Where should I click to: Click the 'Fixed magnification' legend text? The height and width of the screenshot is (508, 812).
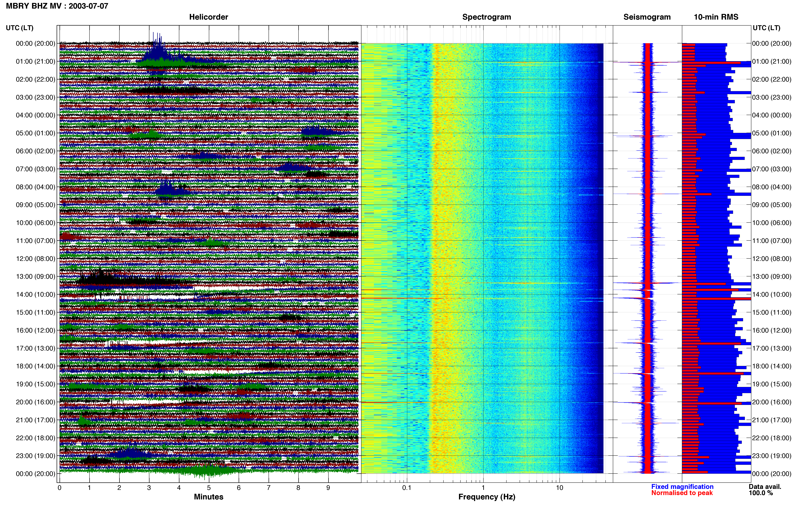pyautogui.click(x=682, y=486)
